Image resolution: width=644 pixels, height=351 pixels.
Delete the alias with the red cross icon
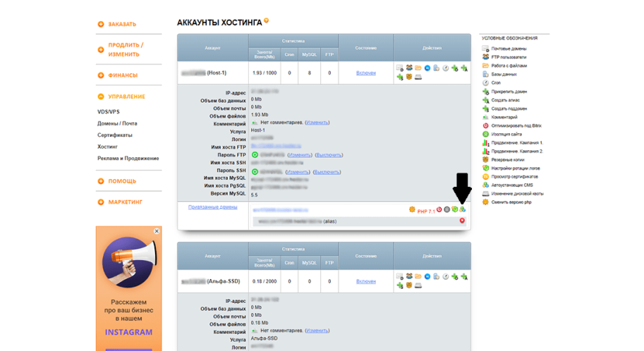[x=462, y=221]
